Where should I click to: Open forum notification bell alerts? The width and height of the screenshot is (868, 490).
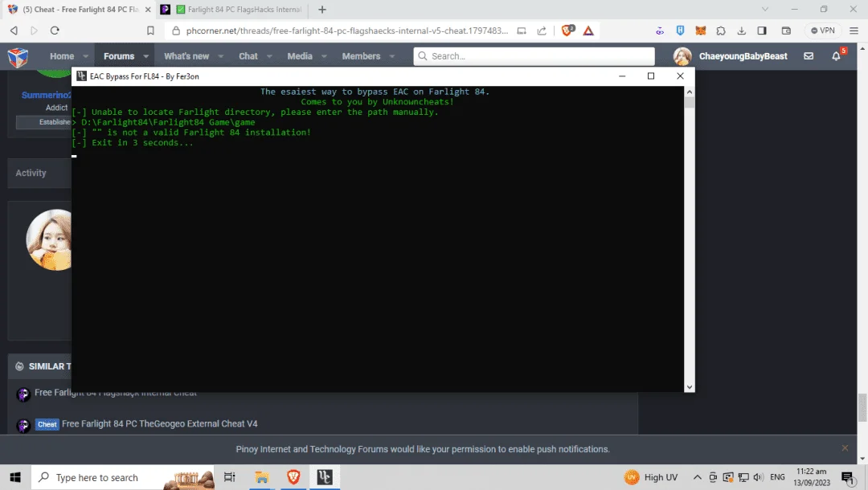[836, 56]
